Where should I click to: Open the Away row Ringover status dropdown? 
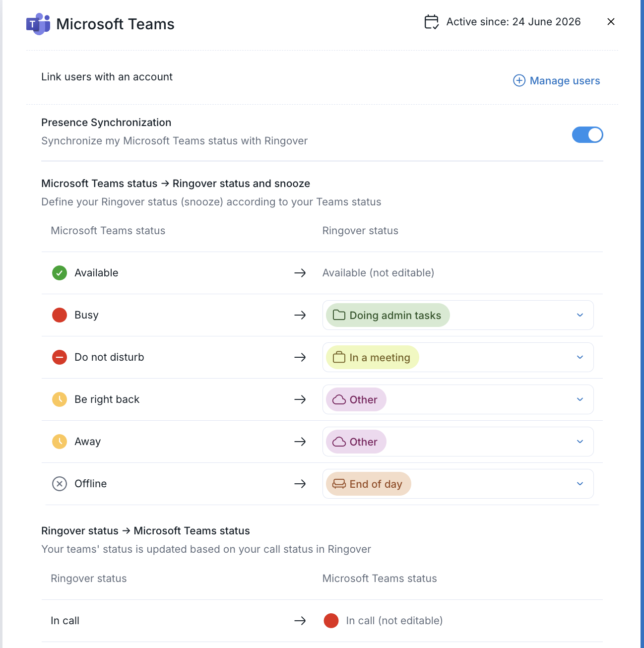point(458,442)
